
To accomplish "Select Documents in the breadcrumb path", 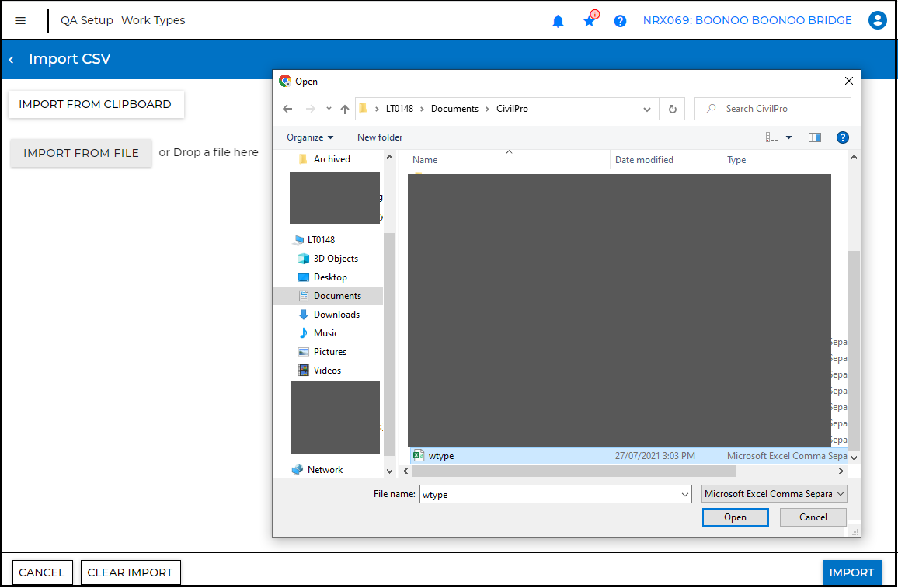I will pyautogui.click(x=454, y=109).
